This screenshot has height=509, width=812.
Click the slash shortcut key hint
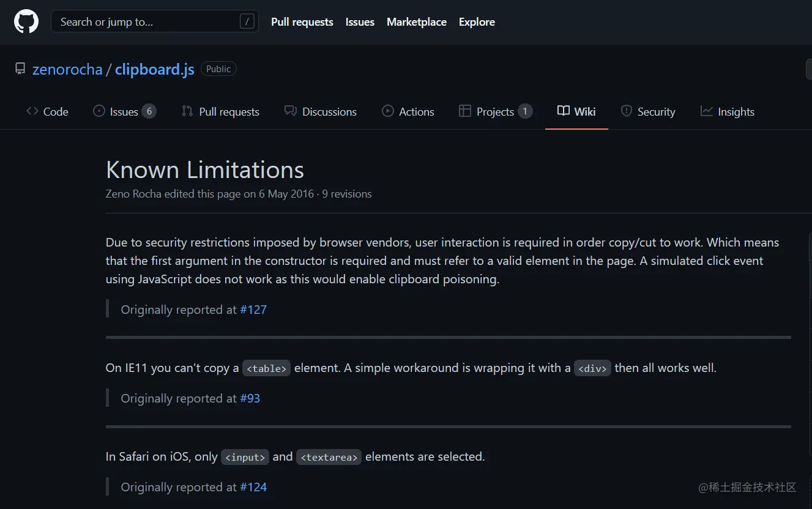point(247,22)
